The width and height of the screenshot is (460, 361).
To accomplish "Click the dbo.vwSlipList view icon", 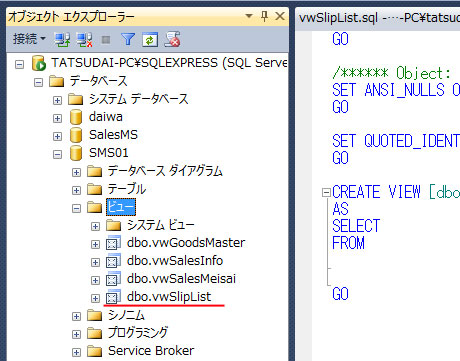I will point(113,297).
